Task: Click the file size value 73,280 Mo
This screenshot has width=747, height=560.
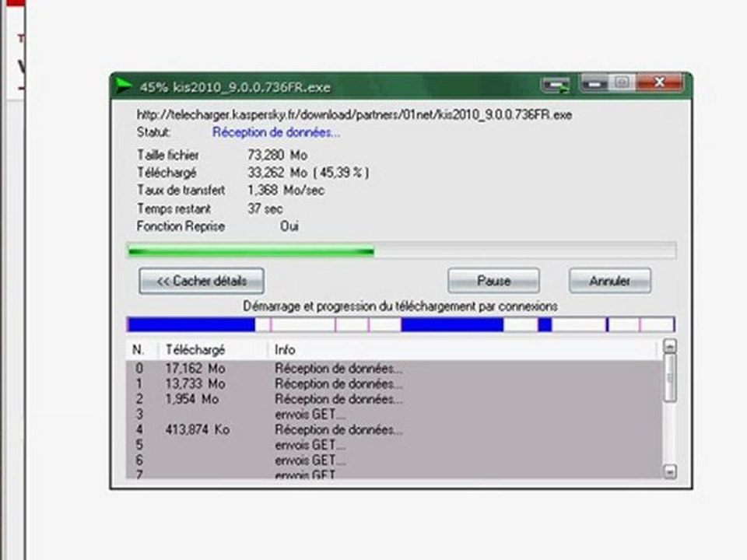Action: click(x=277, y=155)
